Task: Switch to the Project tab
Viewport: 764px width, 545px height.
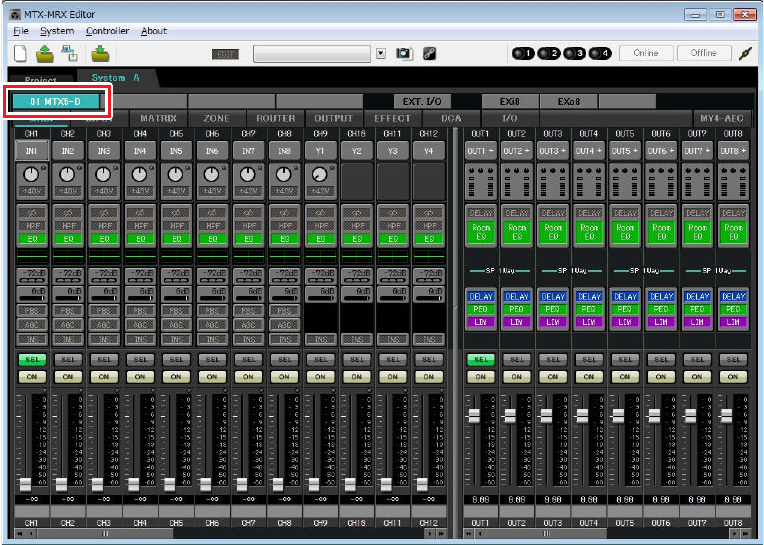Action: [x=41, y=79]
